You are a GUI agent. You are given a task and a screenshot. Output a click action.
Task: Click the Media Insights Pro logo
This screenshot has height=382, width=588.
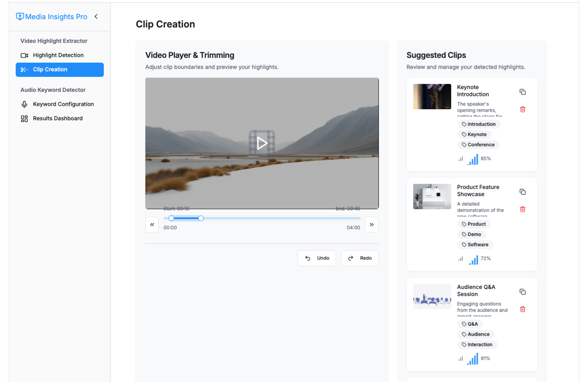[51, 17]
